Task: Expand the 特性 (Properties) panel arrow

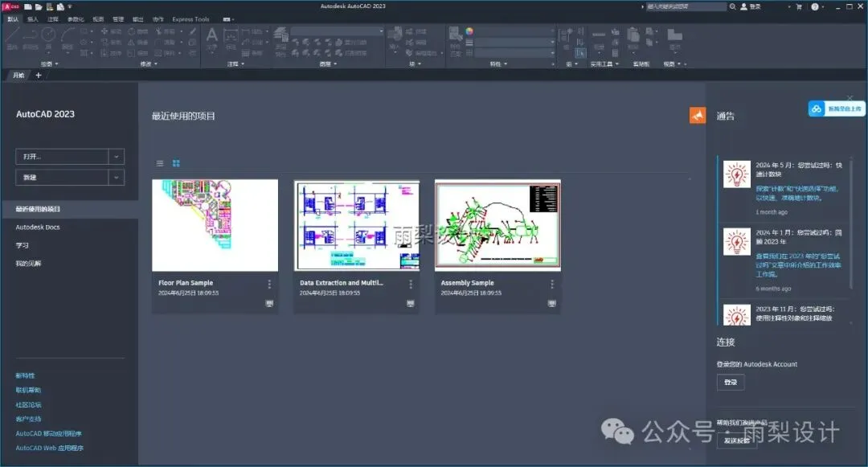Action: pos(506,64)
